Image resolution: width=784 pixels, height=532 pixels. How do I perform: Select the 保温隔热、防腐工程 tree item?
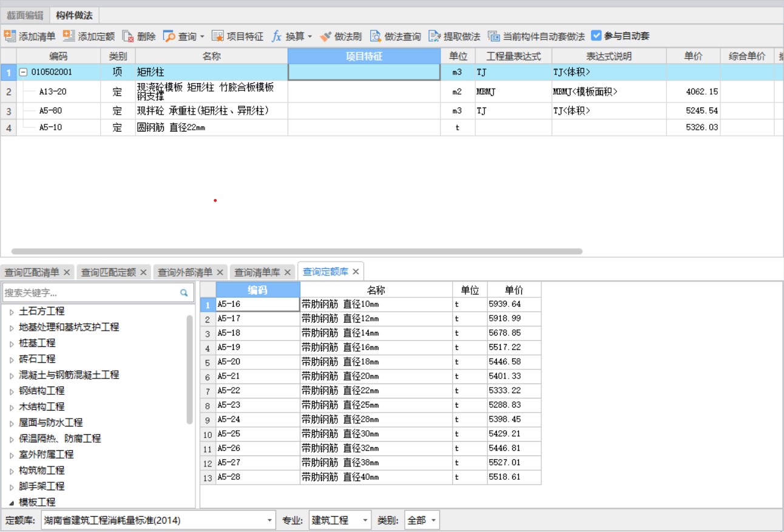pos(60,438)
